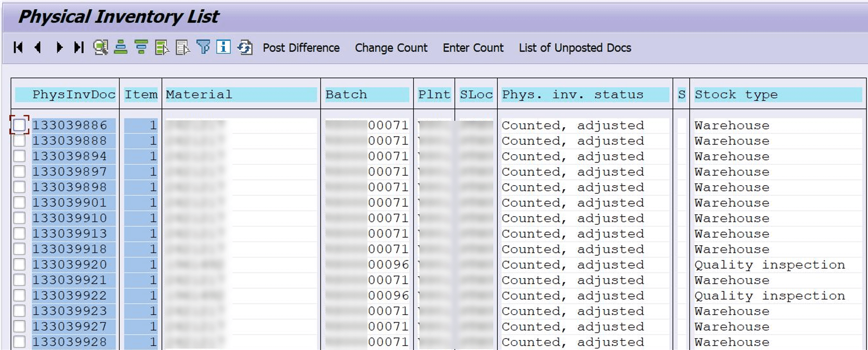Go to previous page arrow
Screen dimensions: 868x350
[38, 47]
